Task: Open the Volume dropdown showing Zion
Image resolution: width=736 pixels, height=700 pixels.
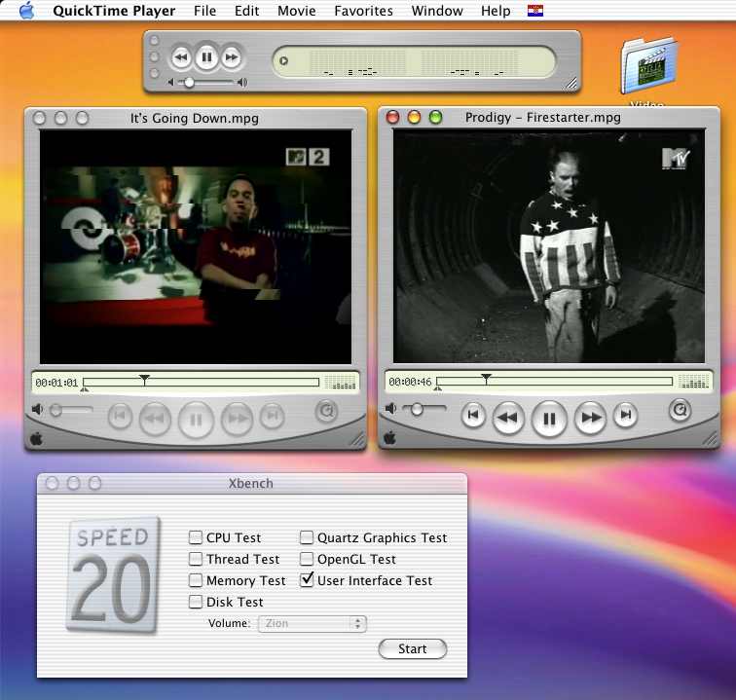Action: (313, 623)
